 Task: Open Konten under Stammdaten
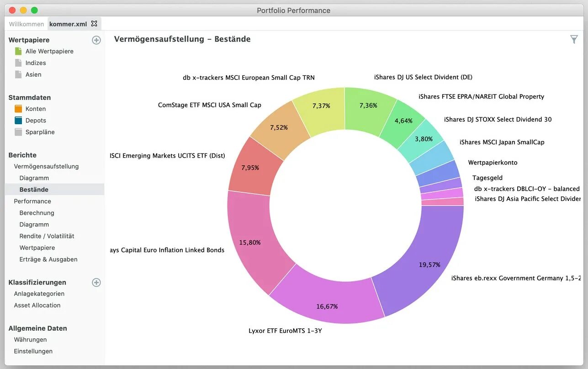click(36, 109)
